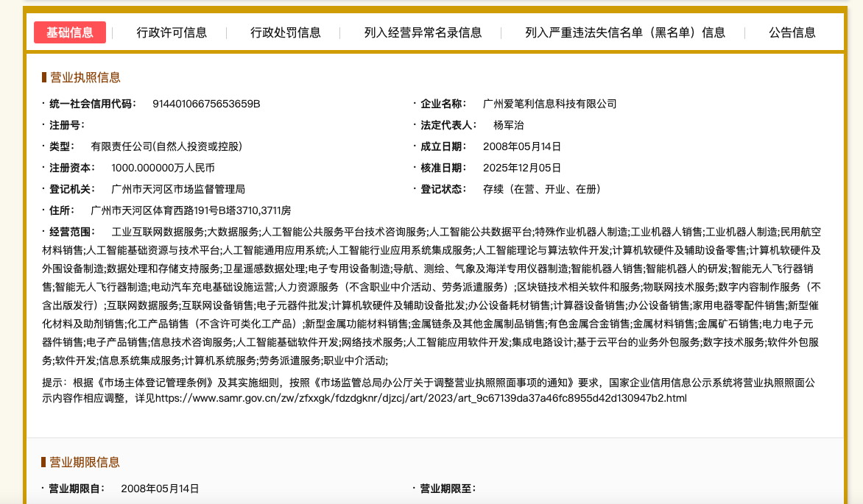The width and height of the screenshot is (863, 504).
Task: Click the 法定代表人 label
Action: (x=448, y=126)
